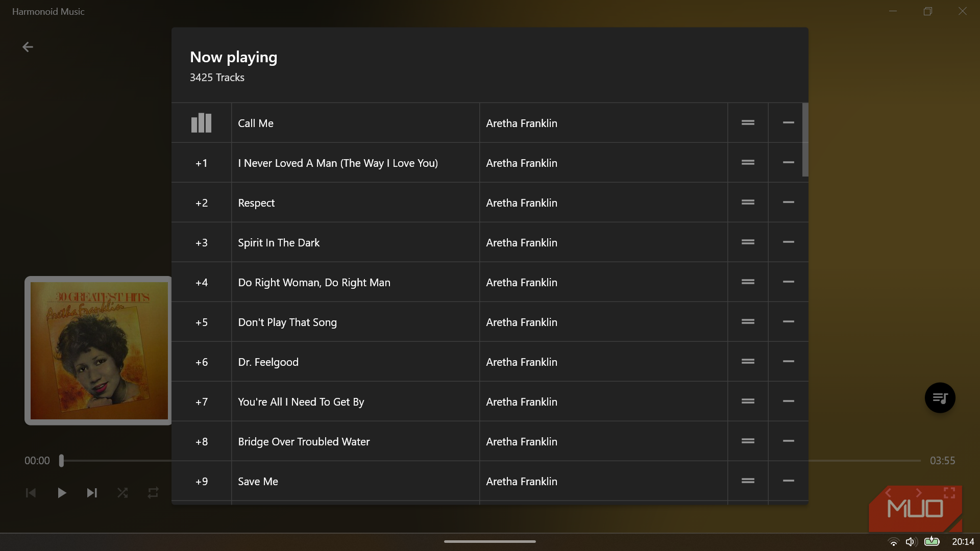This screenshot has height=551, width=980.
Task: Select Don't Play That Song
Action: [x=287, y=322]
